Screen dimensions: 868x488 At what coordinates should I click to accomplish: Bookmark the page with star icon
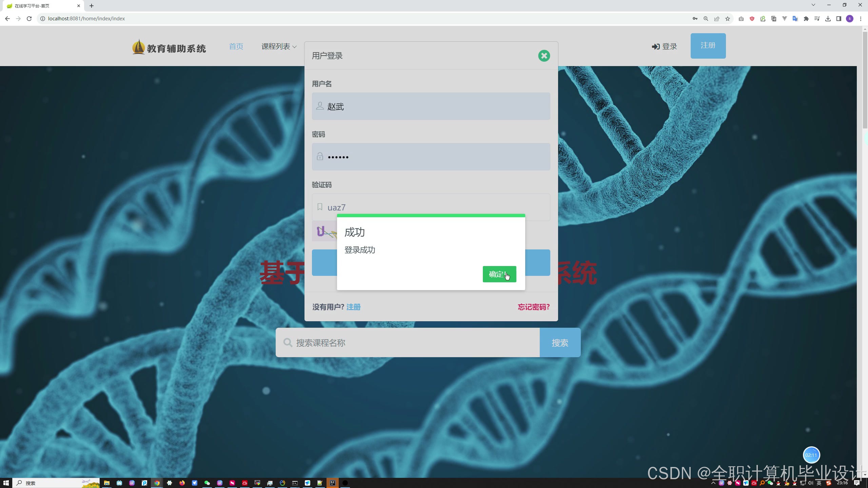(727, 19)
